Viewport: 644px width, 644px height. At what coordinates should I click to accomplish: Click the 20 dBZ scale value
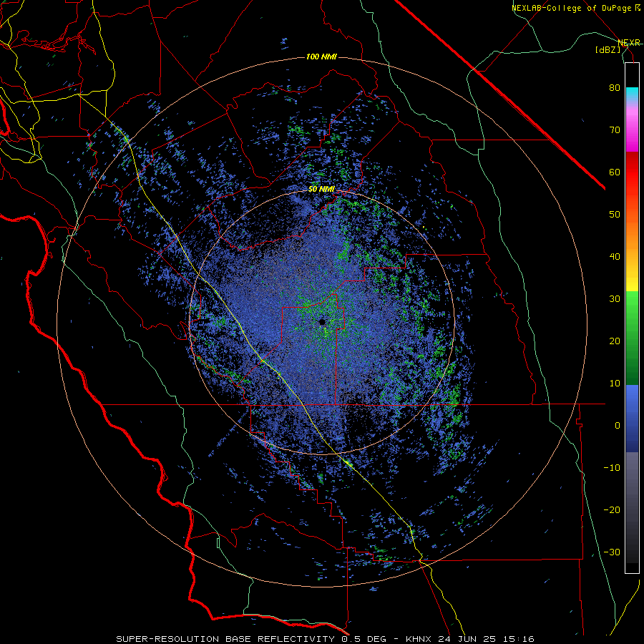pyautogui.click(x=615, y=341)
